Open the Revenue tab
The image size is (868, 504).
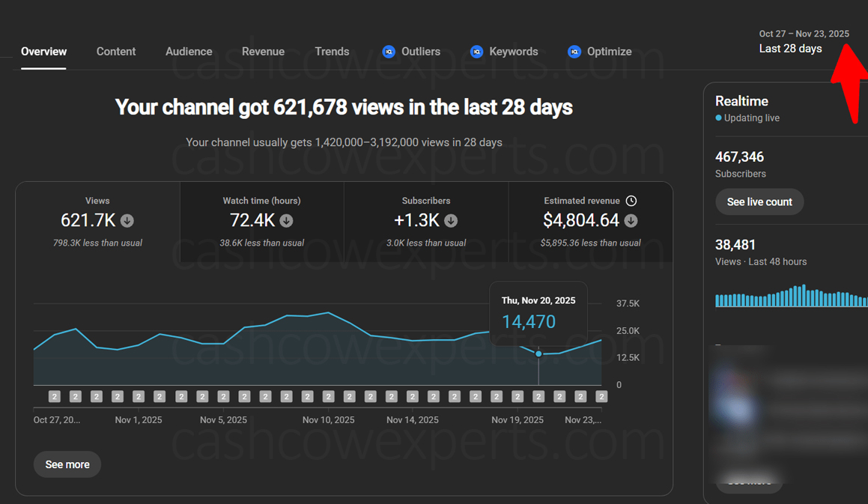[x=263, y=52]
